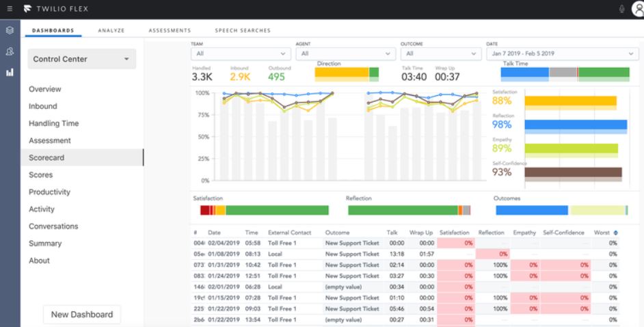Open the About page
This screenshot has width=644, height=327.
tap(39, 261)
